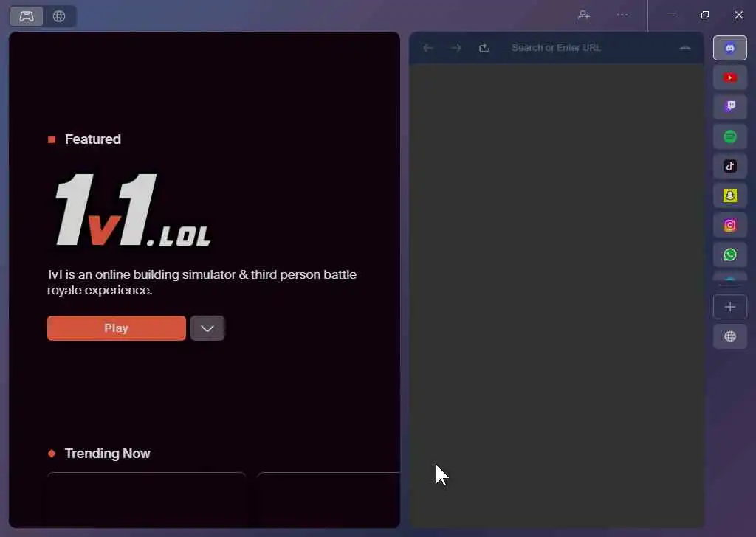Click the Featured heading
Viewport: 756px width, 537px height.
92,139
